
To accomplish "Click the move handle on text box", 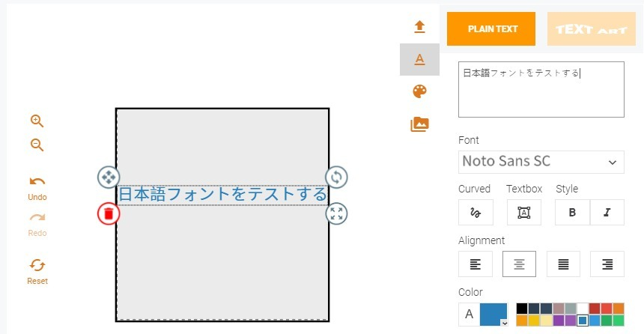I will click(109, 177).
